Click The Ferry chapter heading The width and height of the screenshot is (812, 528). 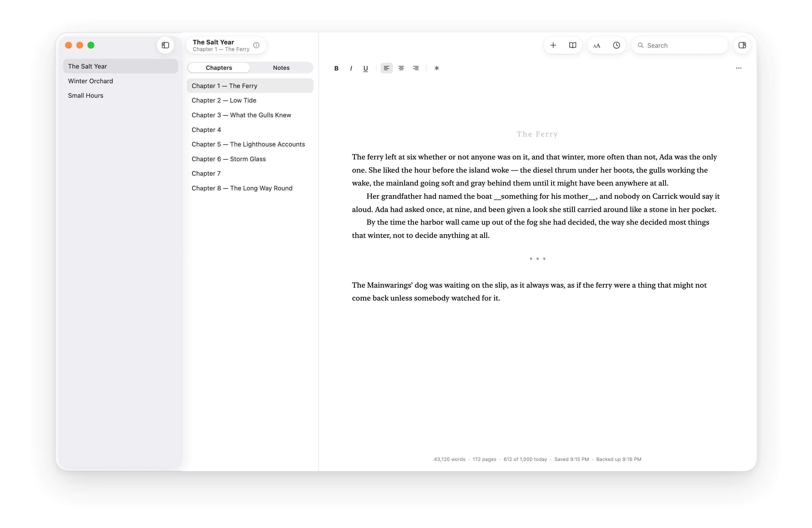point(537,134)
